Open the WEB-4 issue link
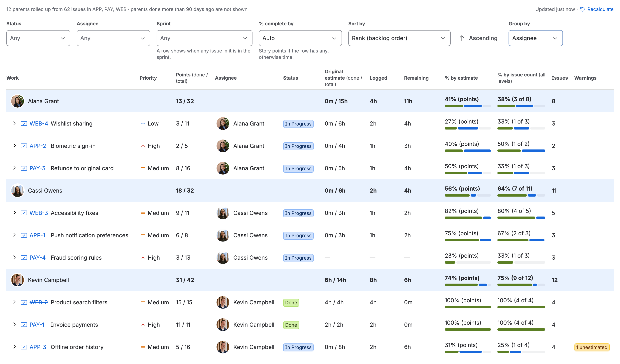620x364 pixels. coord(39,123)
